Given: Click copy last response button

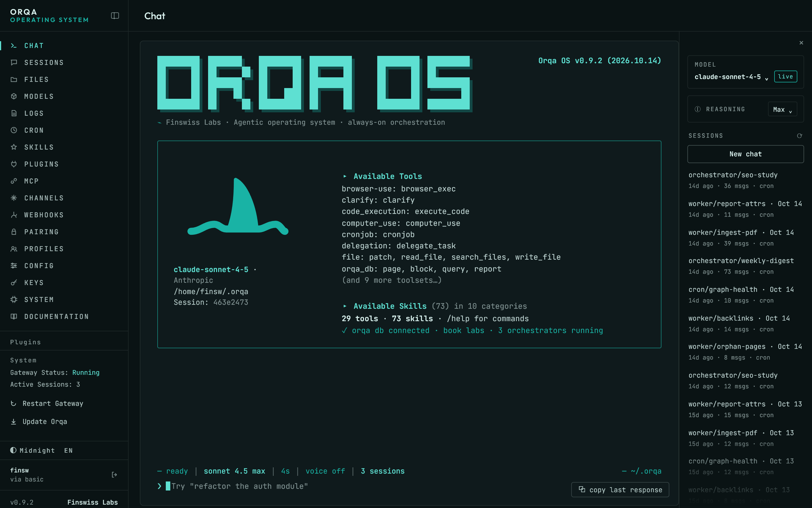Looking at the screenshot, I should (620, 490).
